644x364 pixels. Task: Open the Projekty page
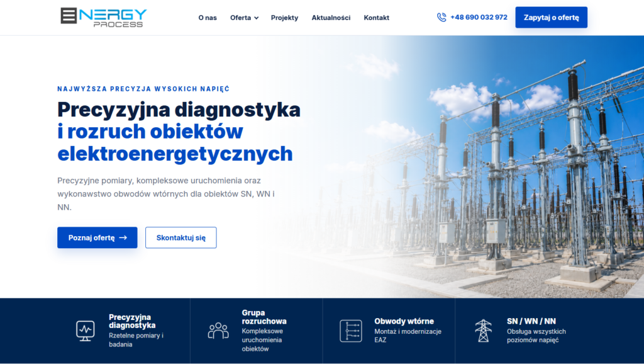tap(284, 18)
